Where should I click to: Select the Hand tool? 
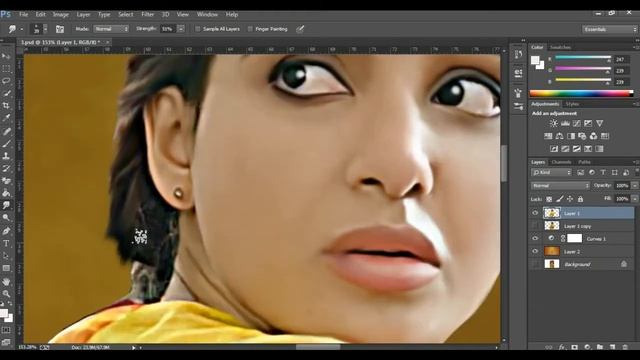click(x=6, y=281)
